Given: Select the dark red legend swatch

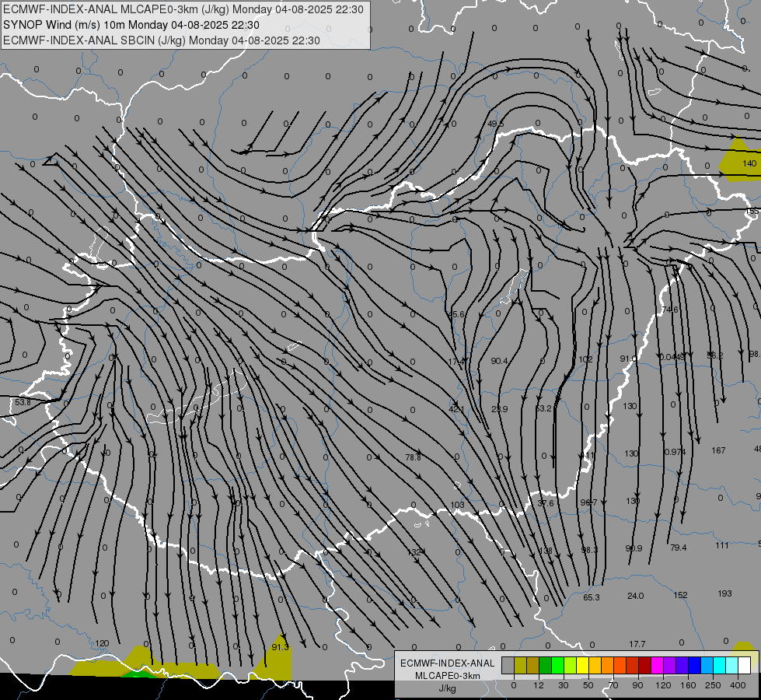Looking at the screenshot, I should tap(644, 666).
